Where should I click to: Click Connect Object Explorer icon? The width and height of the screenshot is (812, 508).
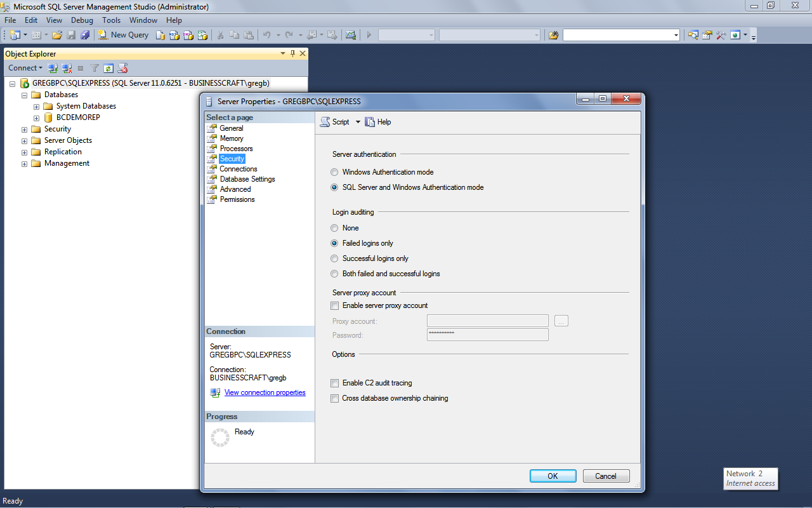coord(53,68)
